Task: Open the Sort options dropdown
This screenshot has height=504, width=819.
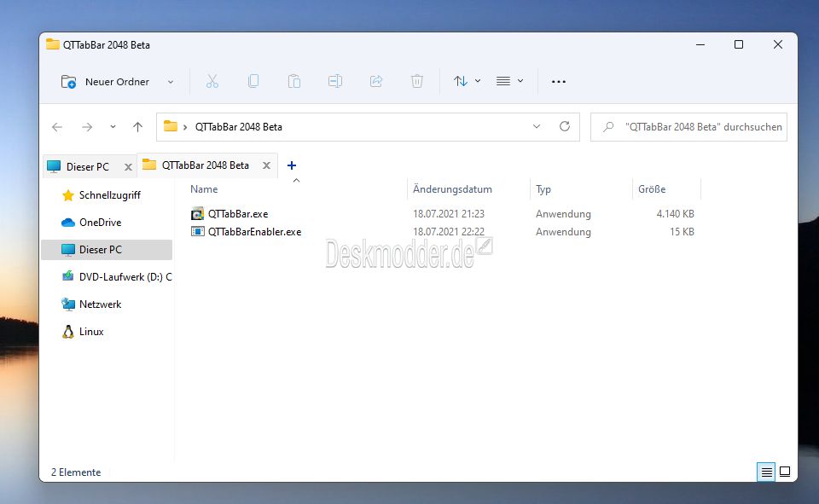Action: coord(467,82)
